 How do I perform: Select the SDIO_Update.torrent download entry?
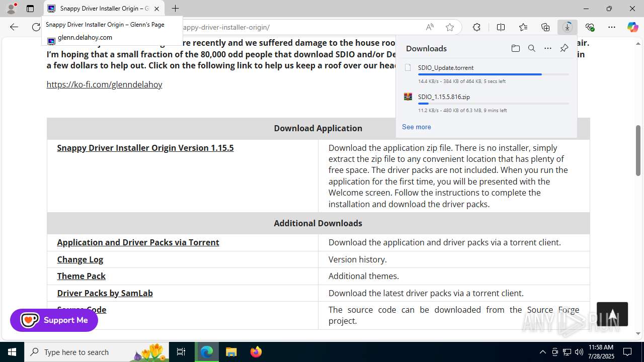[486, 74]
